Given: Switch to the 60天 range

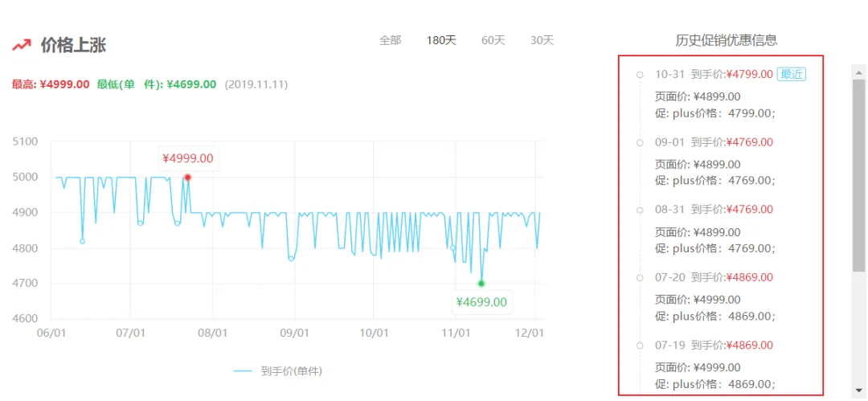Looking at the screenshot, I should point(493,40).
